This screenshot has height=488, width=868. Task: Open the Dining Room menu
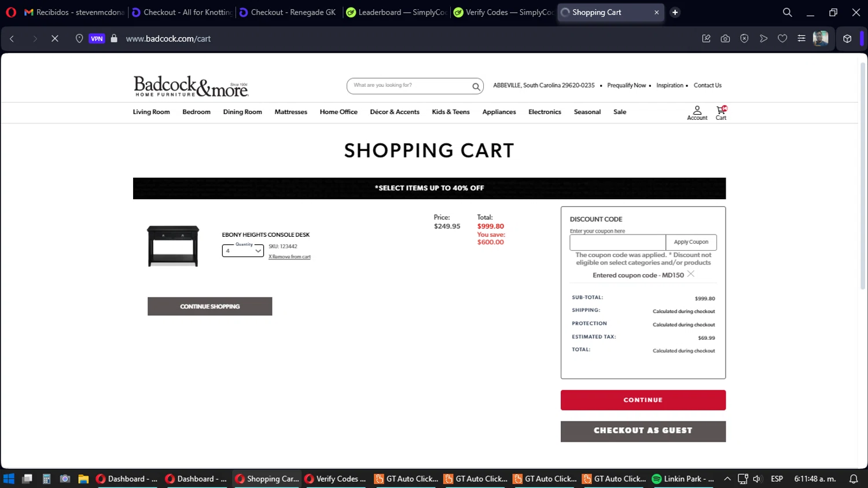242,112
